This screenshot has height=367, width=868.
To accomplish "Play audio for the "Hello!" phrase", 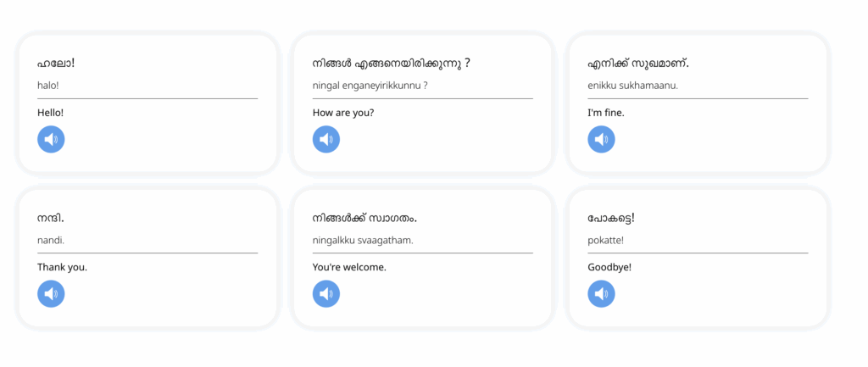I will tap(51, 139).
